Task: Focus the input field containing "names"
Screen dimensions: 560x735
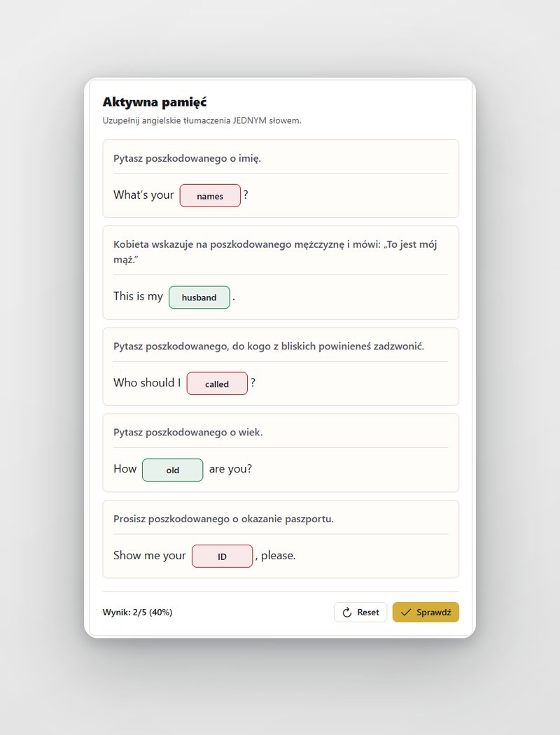Action: (x=210, y=196)
